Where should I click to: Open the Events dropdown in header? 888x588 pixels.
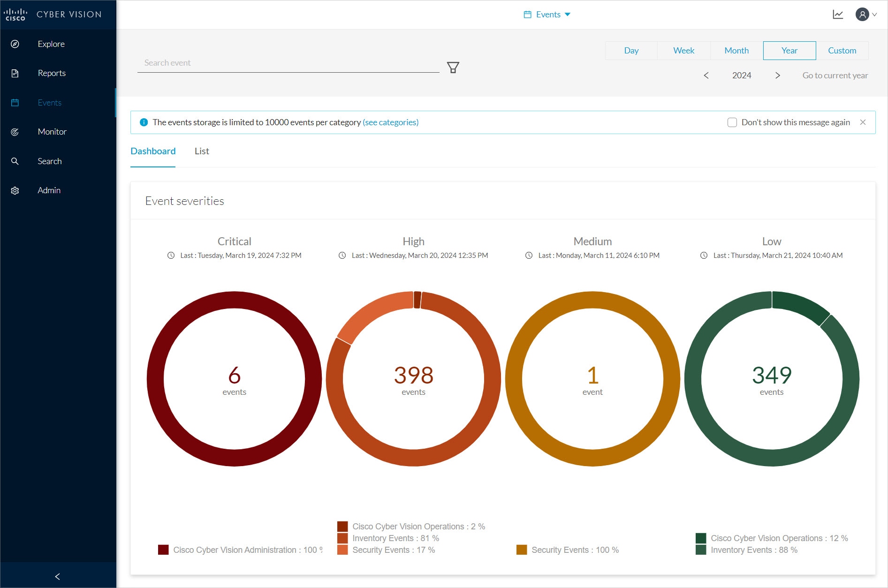[x=547, y=15]
